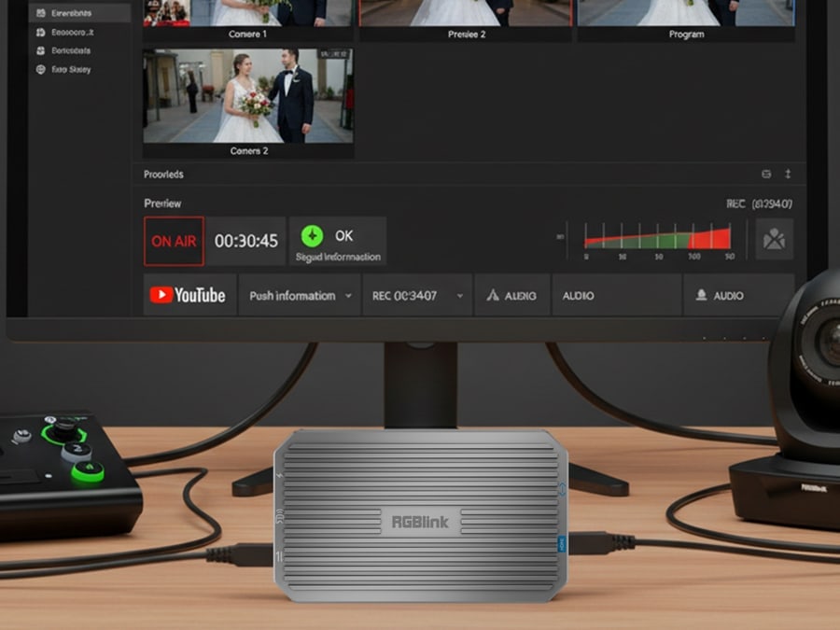840x630 pixels.
Task: Open the Faro Skaey sidebar entry
Action: 80,69
